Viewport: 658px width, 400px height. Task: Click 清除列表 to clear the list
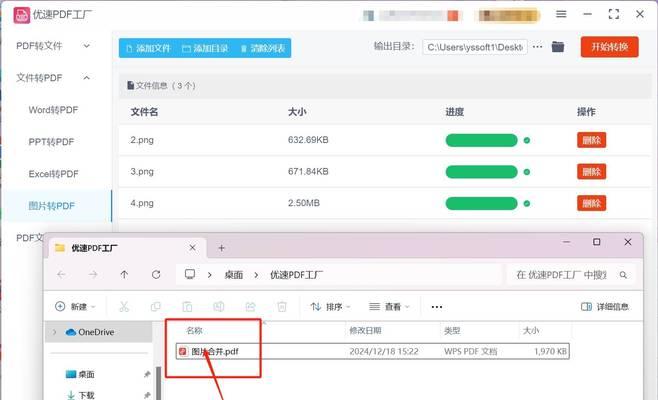click(263, 48)
